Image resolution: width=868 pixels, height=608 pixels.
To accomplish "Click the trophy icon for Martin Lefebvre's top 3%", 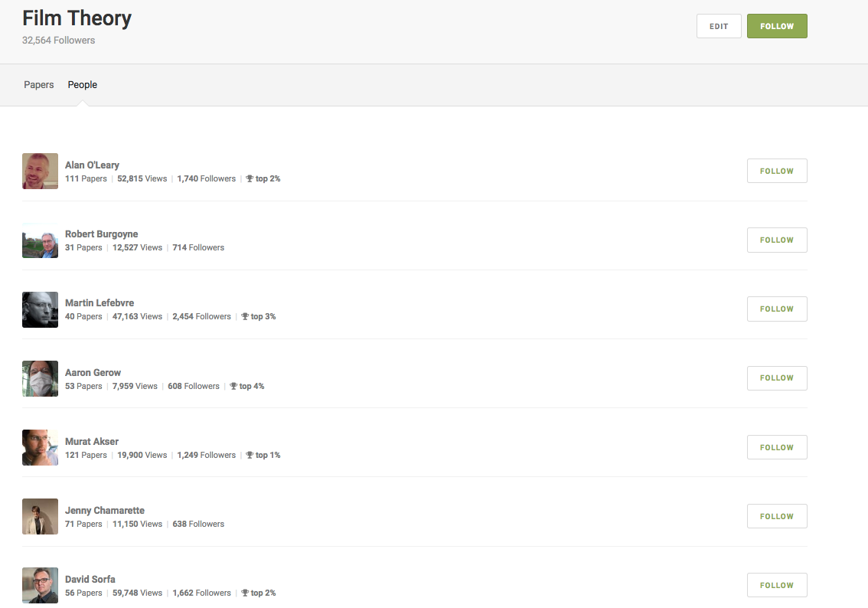I will 245,316.
